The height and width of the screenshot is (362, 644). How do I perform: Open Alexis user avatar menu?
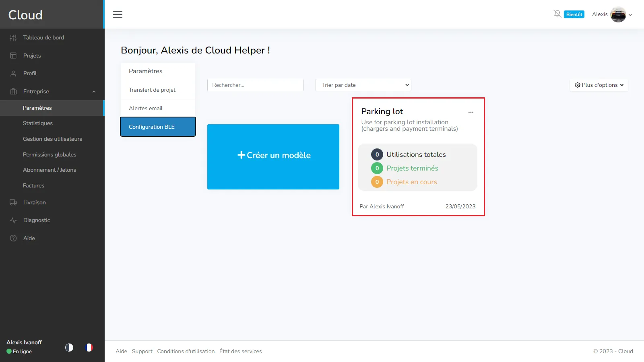pyautogui.click(x=618, y=14)
